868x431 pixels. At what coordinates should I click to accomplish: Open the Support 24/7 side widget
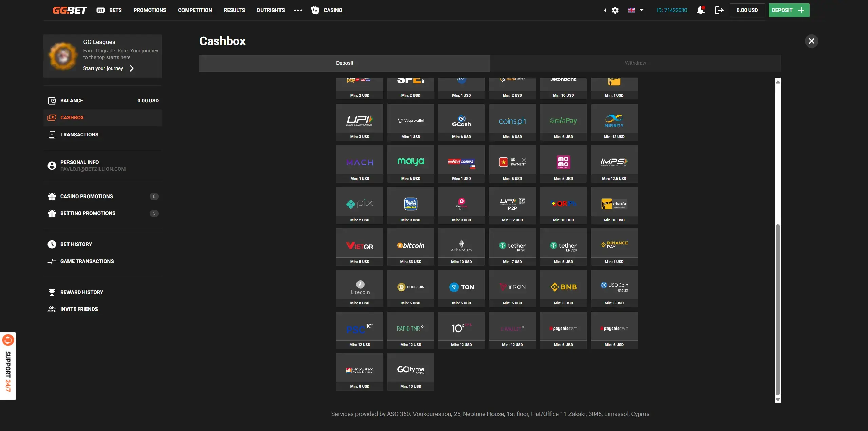tap(8, 366)
